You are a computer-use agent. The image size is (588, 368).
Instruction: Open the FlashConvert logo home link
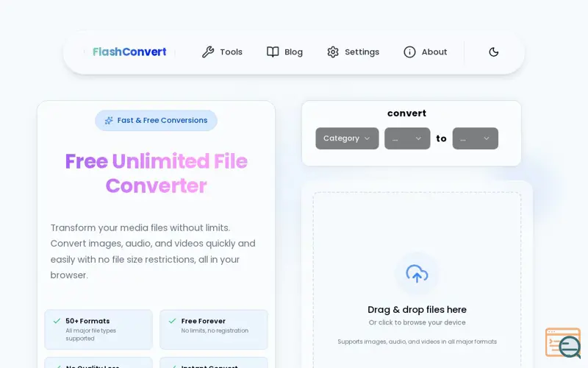tap(129, 52)
